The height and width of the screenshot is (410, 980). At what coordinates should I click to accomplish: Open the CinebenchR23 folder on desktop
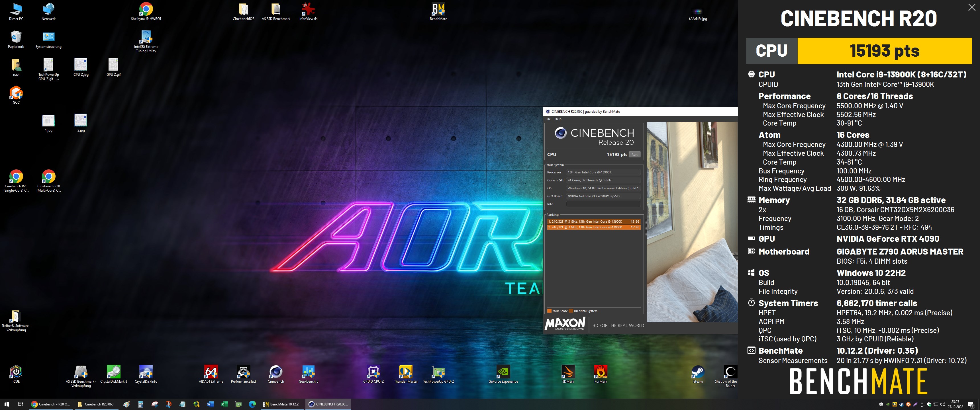pyautogui.click(x=244, y=11)
